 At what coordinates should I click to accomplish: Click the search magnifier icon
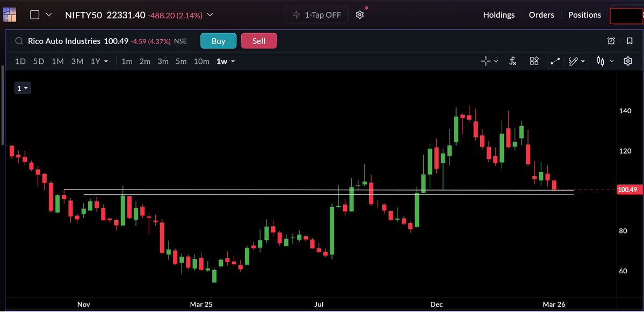coord(19,41)
